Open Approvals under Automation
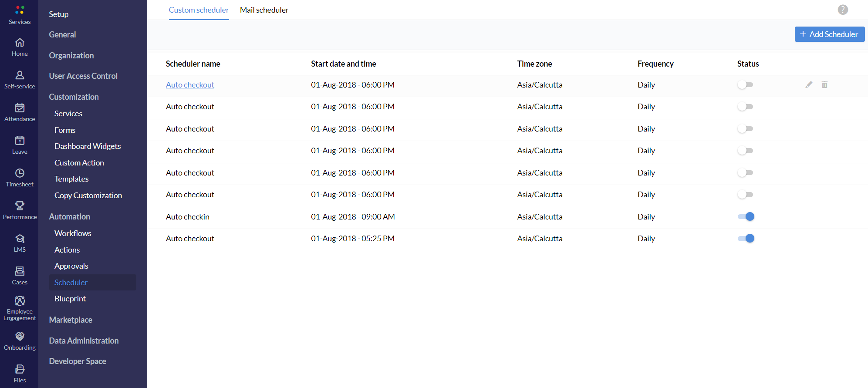The height and width of the screenshot is (388, 868). coord(71,266)
